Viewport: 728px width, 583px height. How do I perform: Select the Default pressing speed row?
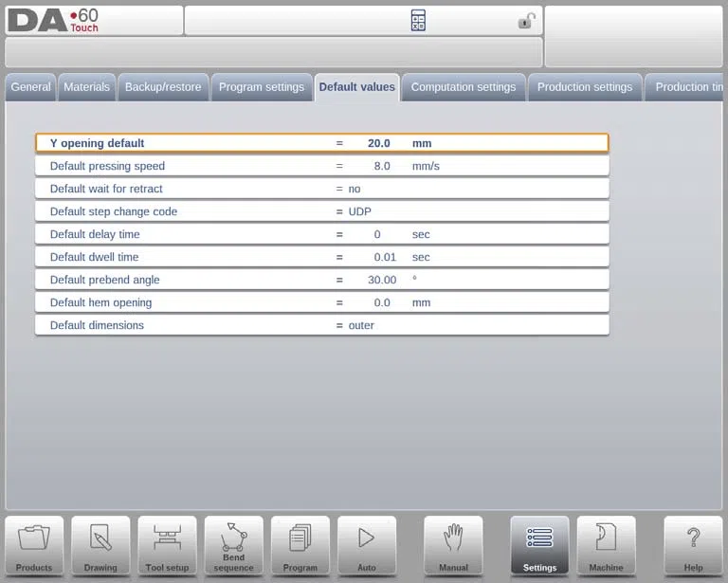(321, 166)
